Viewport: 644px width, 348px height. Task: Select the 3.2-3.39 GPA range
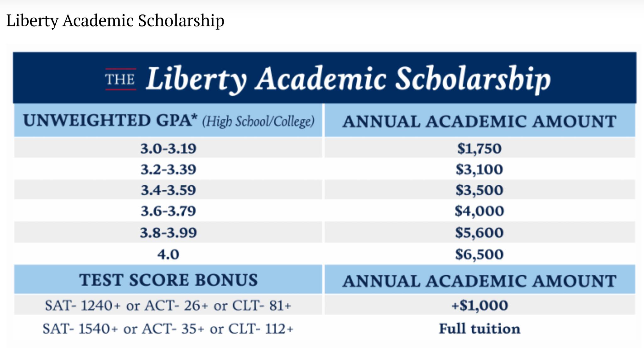(168, 169)
